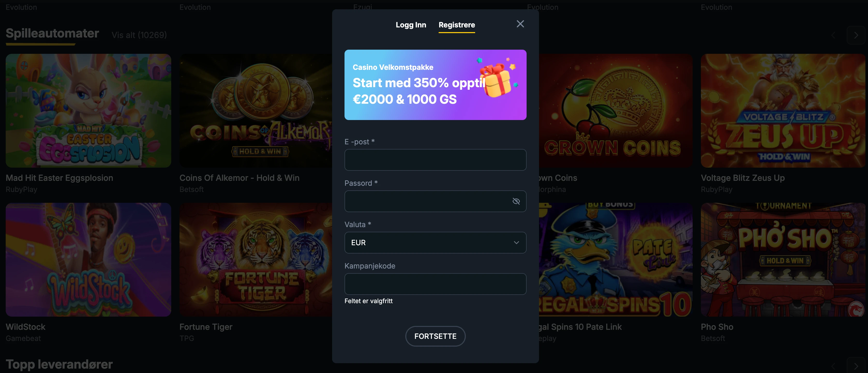Open the Valuta currency dropdown showing EUR

pyautogui.click(x=435, y=243)
